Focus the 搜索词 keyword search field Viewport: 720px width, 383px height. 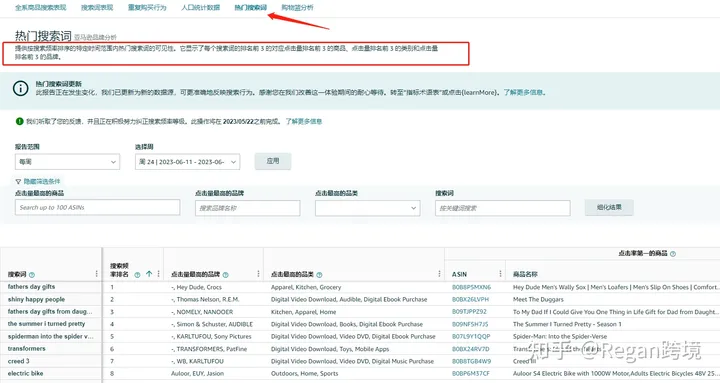tap(503, 208)
